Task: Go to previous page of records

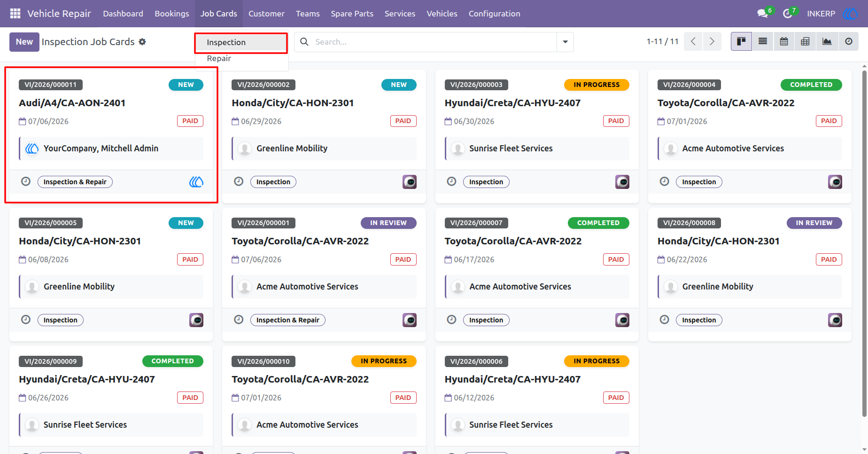Action: 693,41
